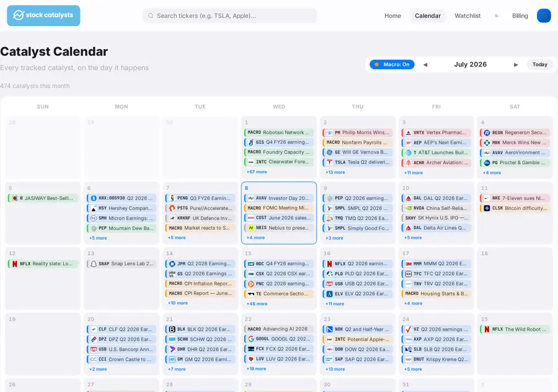Expand +13 more on July 2
The height and width of the screenshot is (392, 558).
coord(335,172)
